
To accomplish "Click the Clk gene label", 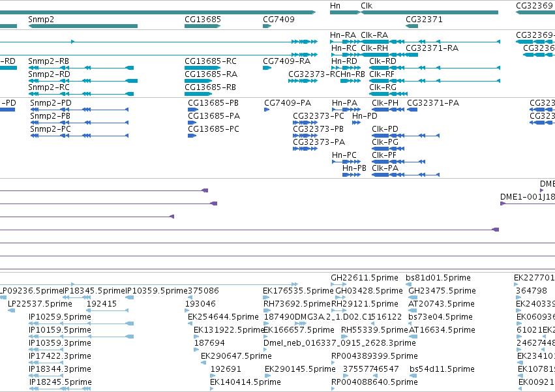I will point(367,6).
